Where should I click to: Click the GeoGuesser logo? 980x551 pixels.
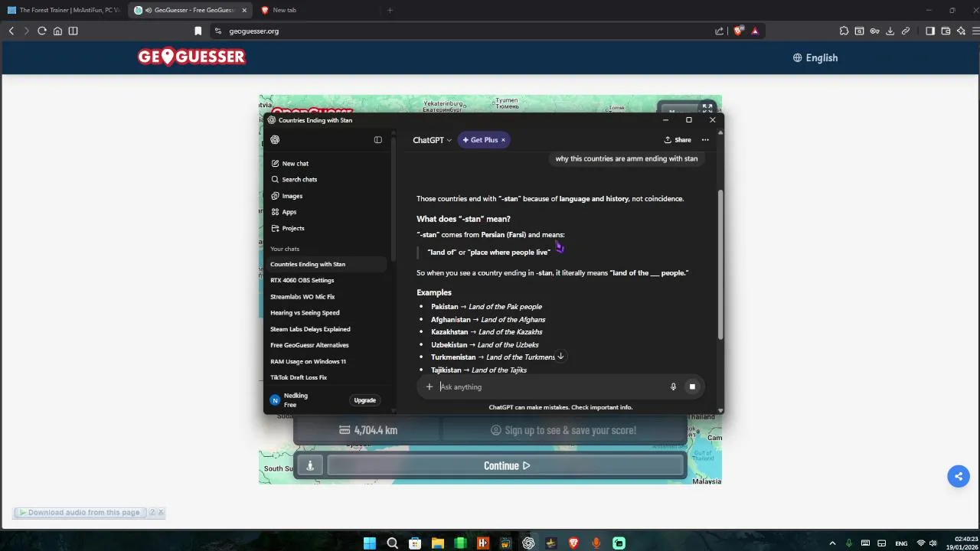pyautogui.click(x=191, y=57)
